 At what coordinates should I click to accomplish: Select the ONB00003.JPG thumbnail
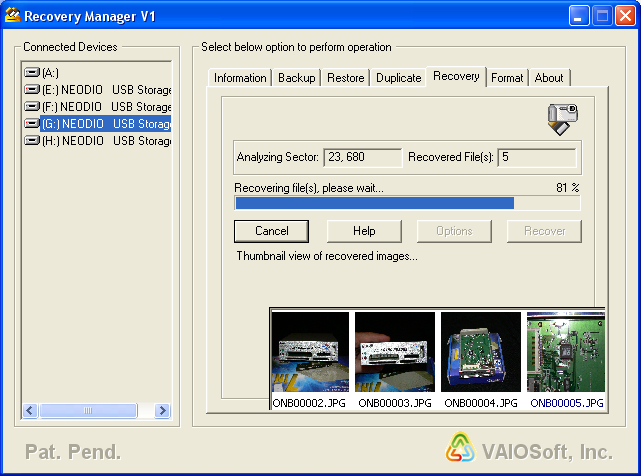tap(395, 352)
